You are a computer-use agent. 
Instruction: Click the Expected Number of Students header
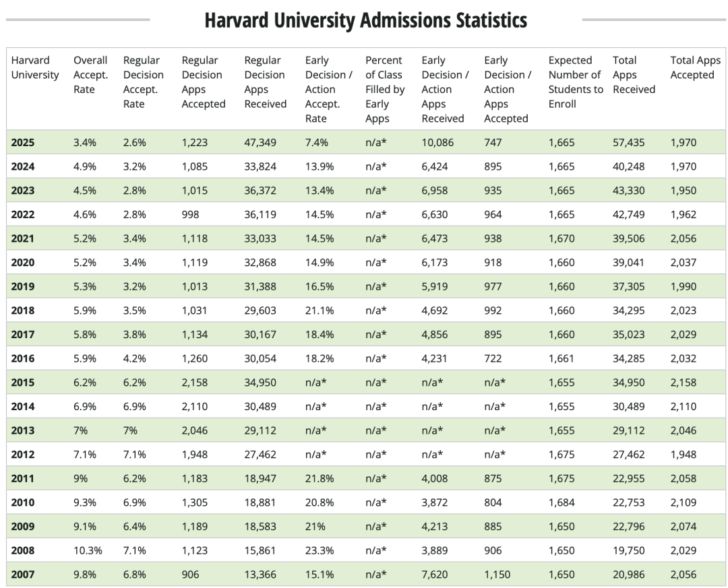pyautogui.click(x=574, y=82)
